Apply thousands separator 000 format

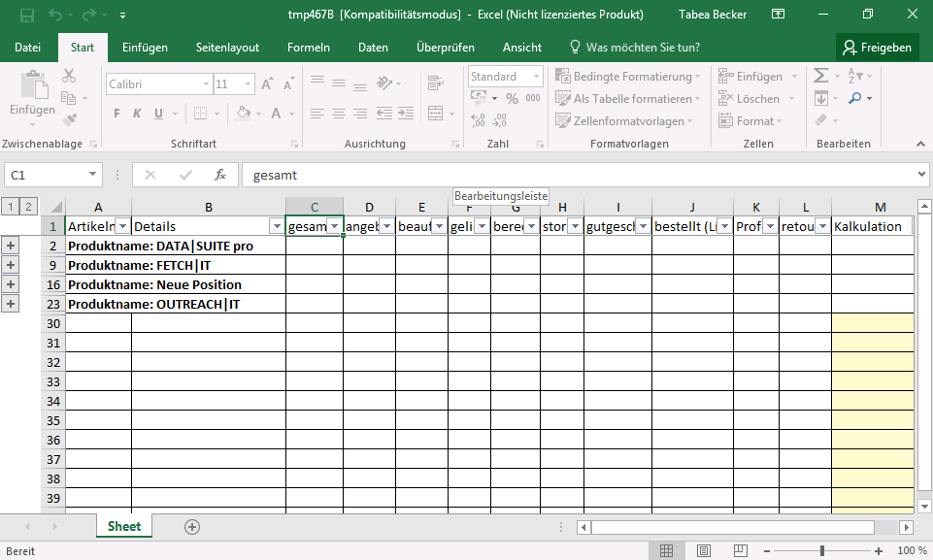533,98
